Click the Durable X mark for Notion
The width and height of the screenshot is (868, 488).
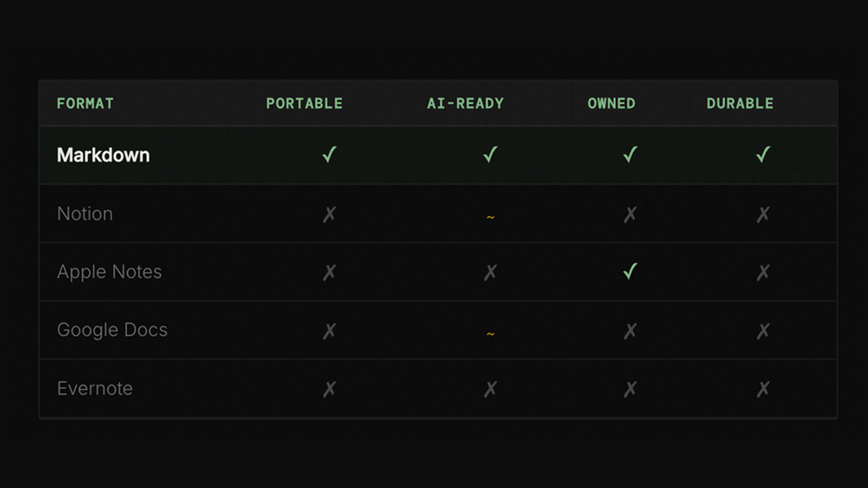(x=763, y=214)
